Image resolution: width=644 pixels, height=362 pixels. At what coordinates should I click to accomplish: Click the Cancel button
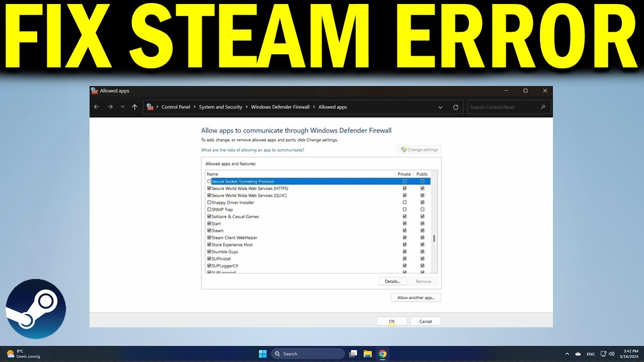click(x=426, y=321)
